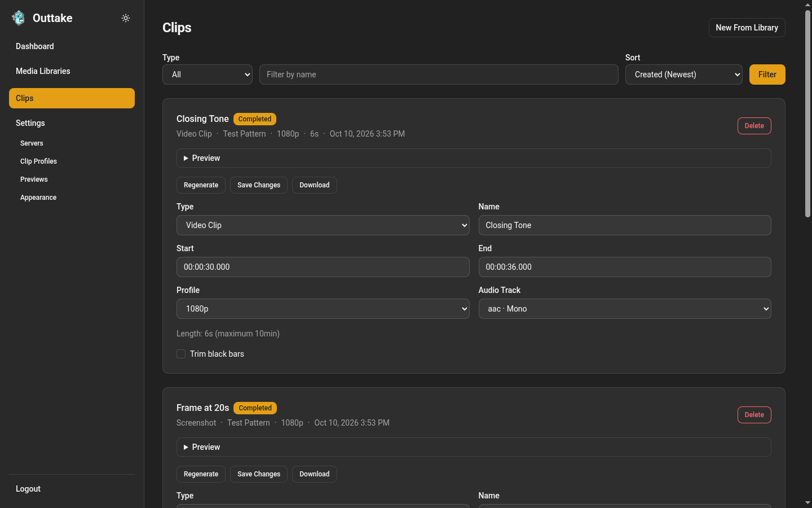The height and width of the screenshot is (508, 812).
Task: Click the Name field containing Closing Tone
Action: [x=625, y=225]
